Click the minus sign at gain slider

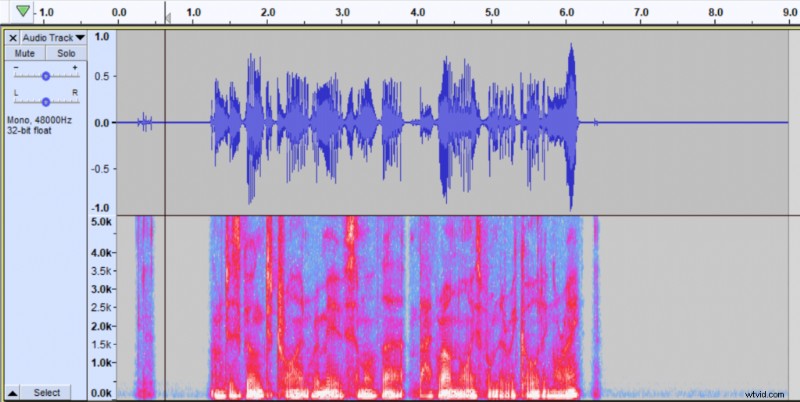(x=16, y=67)
